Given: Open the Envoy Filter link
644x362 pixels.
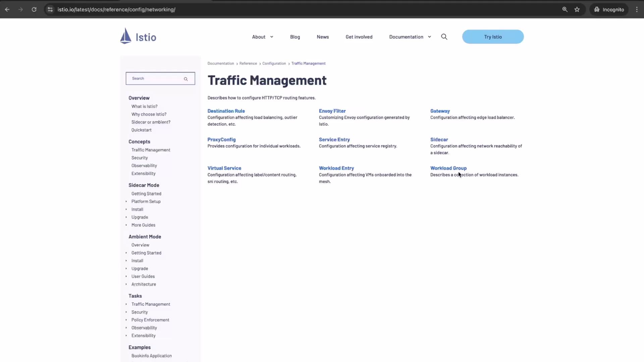Looking at the screenshot, I should coord(332,111).
